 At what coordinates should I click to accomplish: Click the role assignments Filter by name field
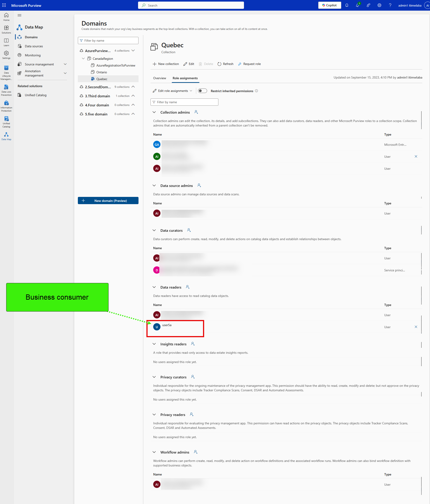tap(184, 102)
